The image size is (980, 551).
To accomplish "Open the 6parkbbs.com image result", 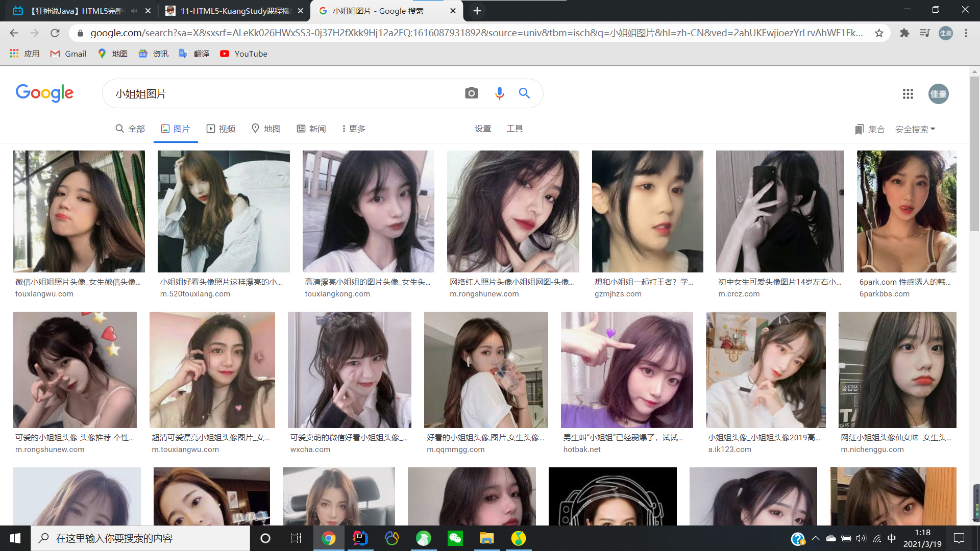I will pyautogui.click(x=906, y=211).
